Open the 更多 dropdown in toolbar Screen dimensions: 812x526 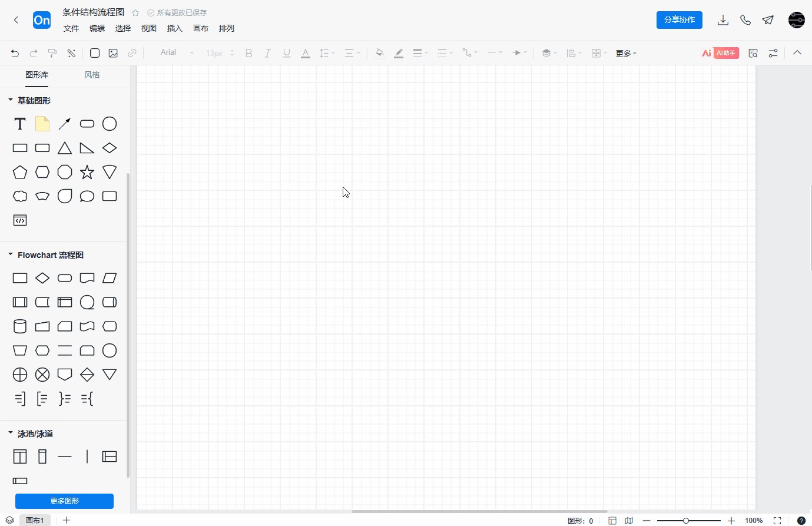[626, 54]
